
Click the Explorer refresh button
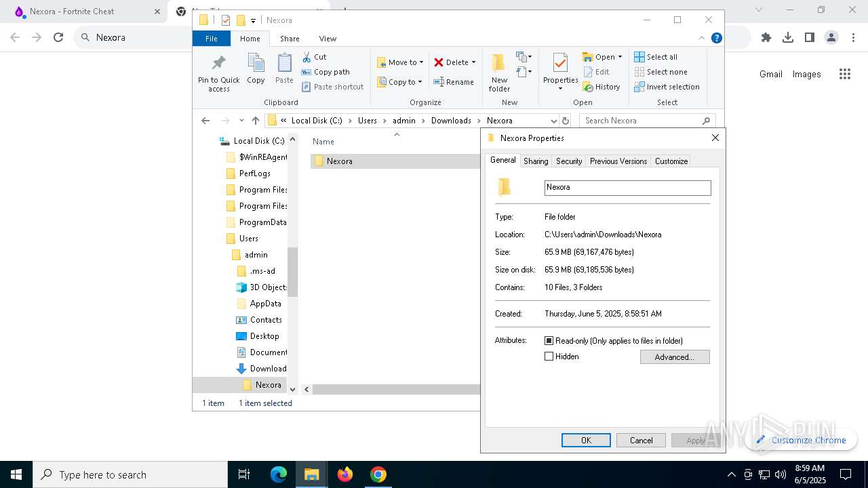[x=566, y=121]
